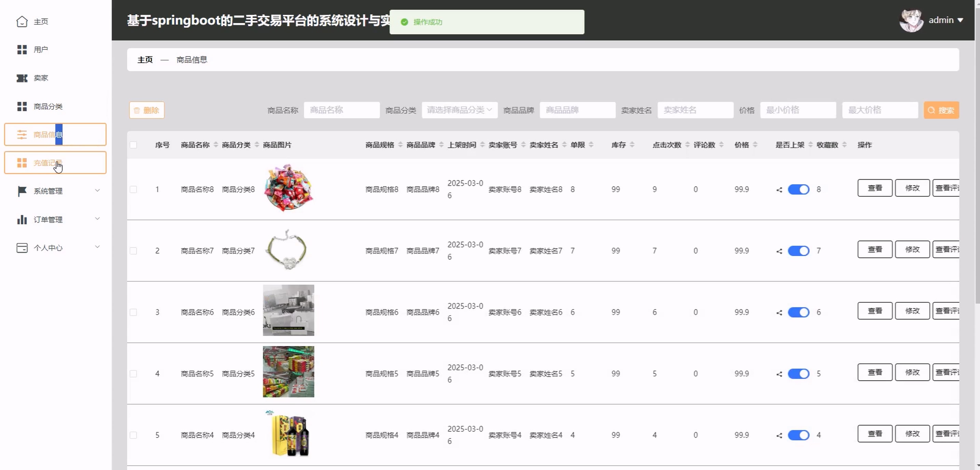Click the 个人中心 card icon
Screen dimensions: 980x470
point(22,248)
